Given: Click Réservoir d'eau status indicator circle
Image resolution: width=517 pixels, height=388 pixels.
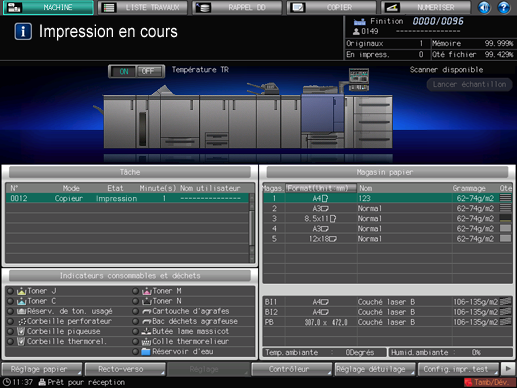Looking at the screenshot, I should (x=135, y=352).
